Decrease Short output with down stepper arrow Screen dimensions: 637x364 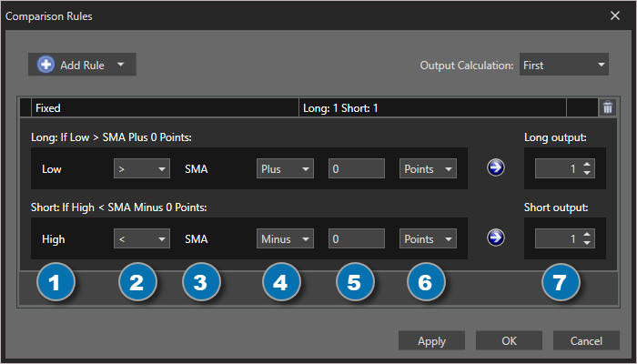587,243
